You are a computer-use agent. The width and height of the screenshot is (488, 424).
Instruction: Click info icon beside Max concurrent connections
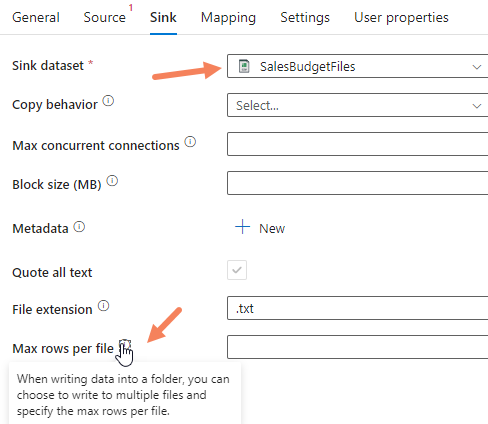click(x=190, y=142)
